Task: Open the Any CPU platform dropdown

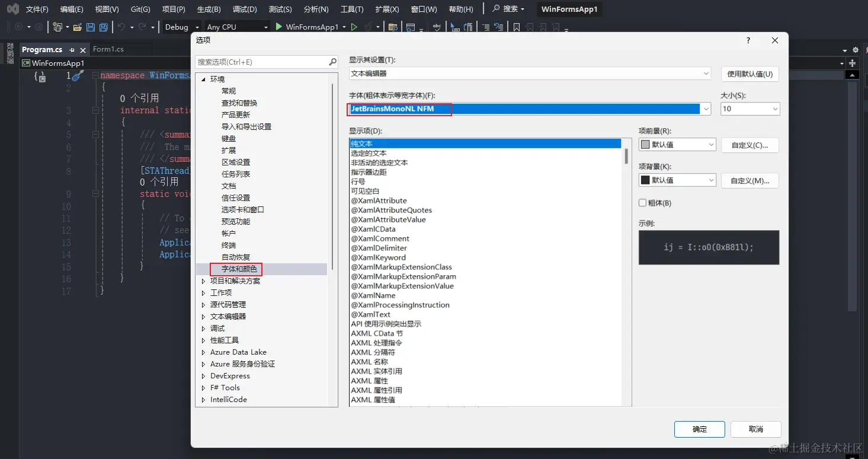Action: click(x=237, y=27)
